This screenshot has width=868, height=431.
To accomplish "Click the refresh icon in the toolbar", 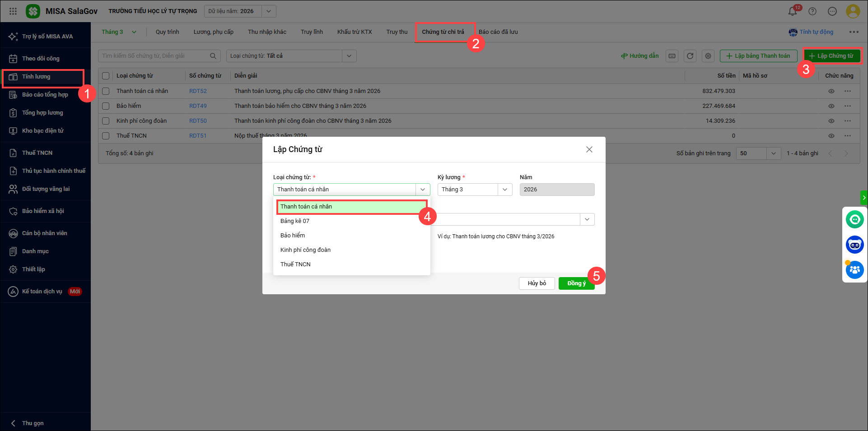I will [690, 56].
